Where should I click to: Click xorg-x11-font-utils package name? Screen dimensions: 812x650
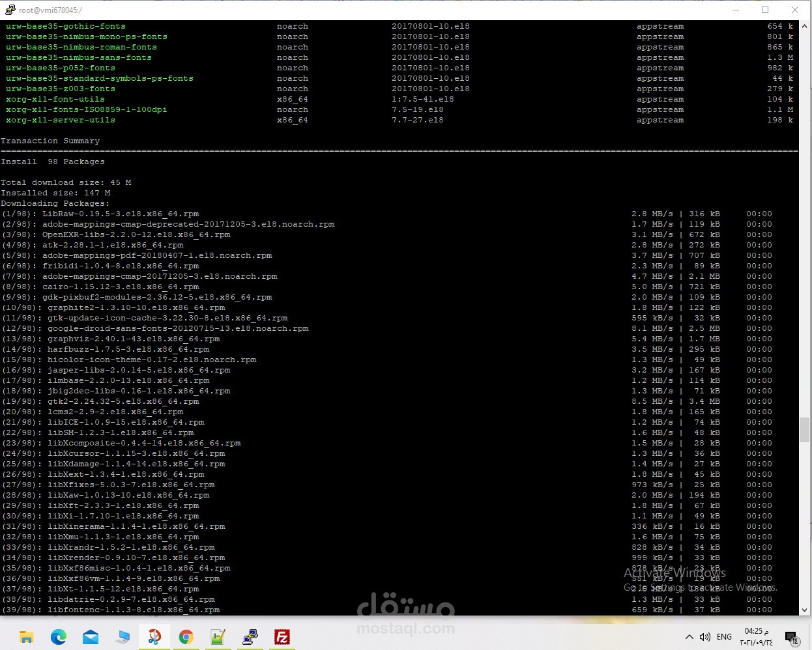point(55,100)
